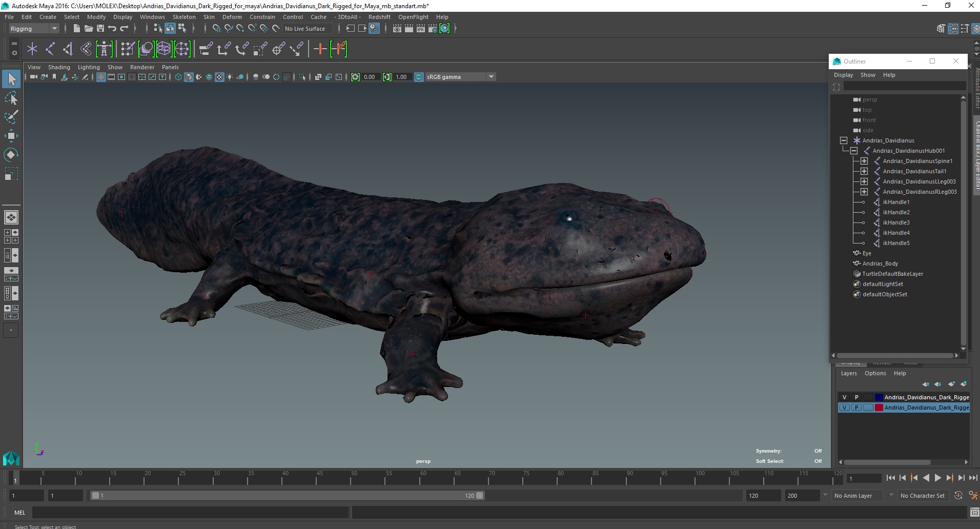Click the Script Editor icon
The width and height of the screenshot is (980, 529).
tap(974, 513)
